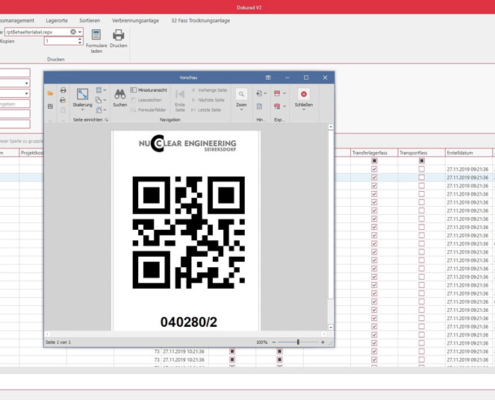Open the Sortieren tab

click(x=90, y=21)
